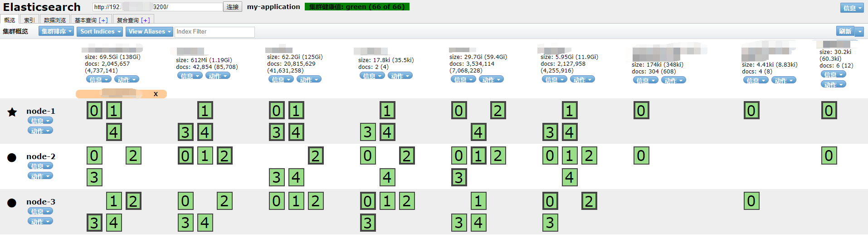The height and width of the screenshot is (243, 868).
Task: Click the black circle icon beside node-3
Action: point(12,203)
